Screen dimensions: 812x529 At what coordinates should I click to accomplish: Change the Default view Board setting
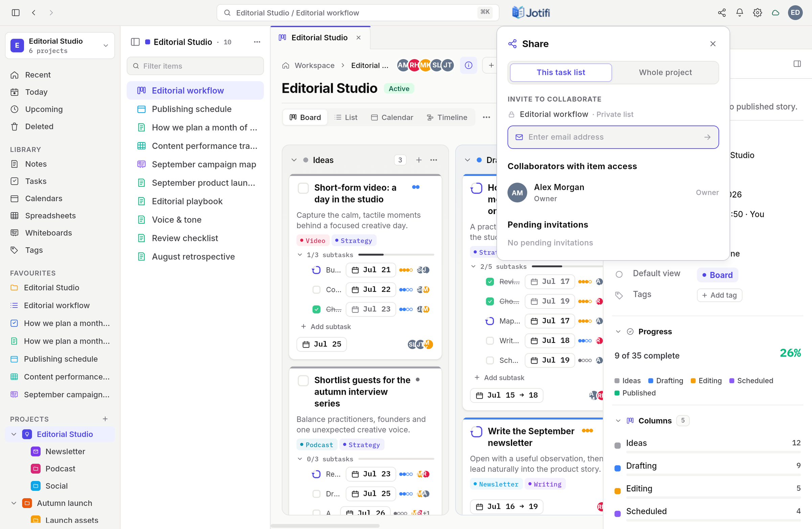tap(718, 275)
